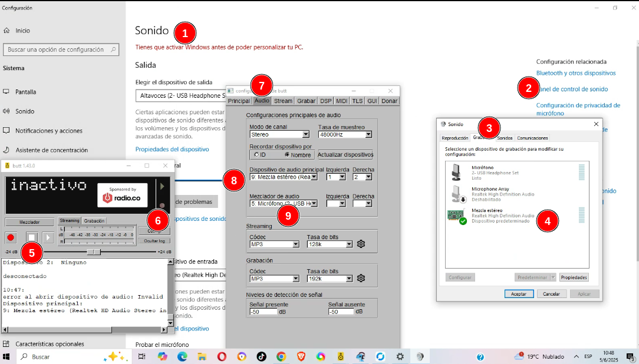The image size is (639, 364).
Task: Open File Explorer from taskbar
Action: pos(202,357)
